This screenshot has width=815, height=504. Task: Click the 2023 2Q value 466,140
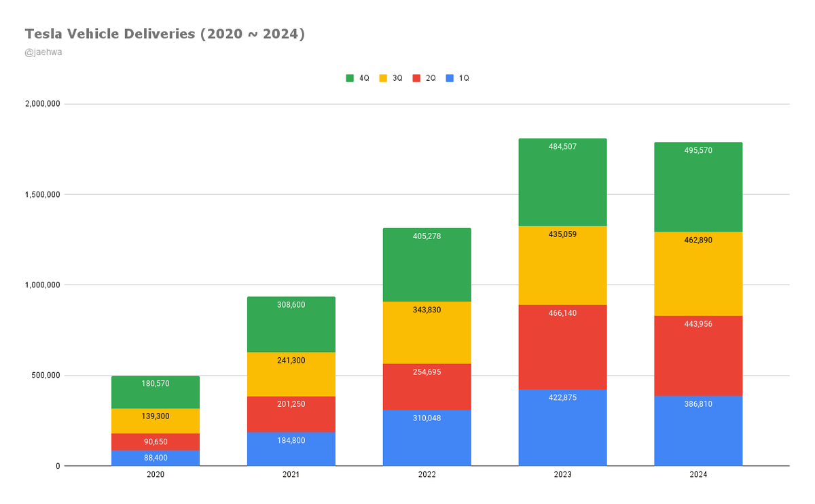pos(562,313)
